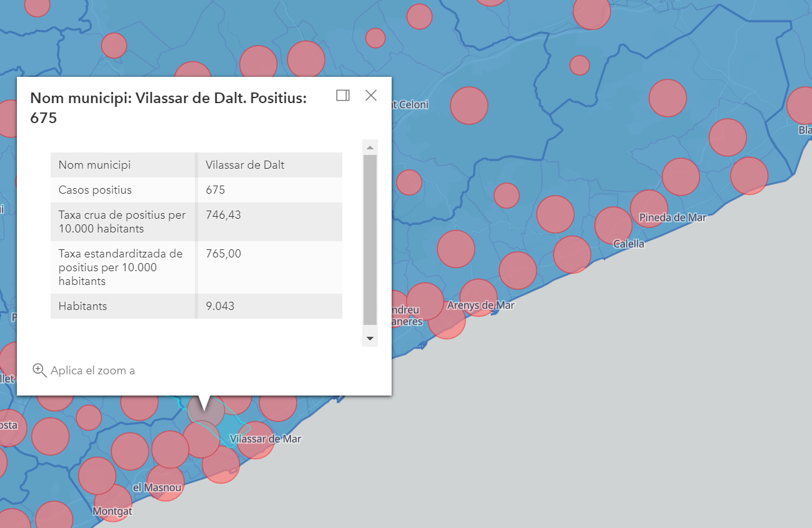This screenshot has height=528, width=812.
Task: Select 'Taxa estandarditzada de positius' label
Action: (121, 267)
